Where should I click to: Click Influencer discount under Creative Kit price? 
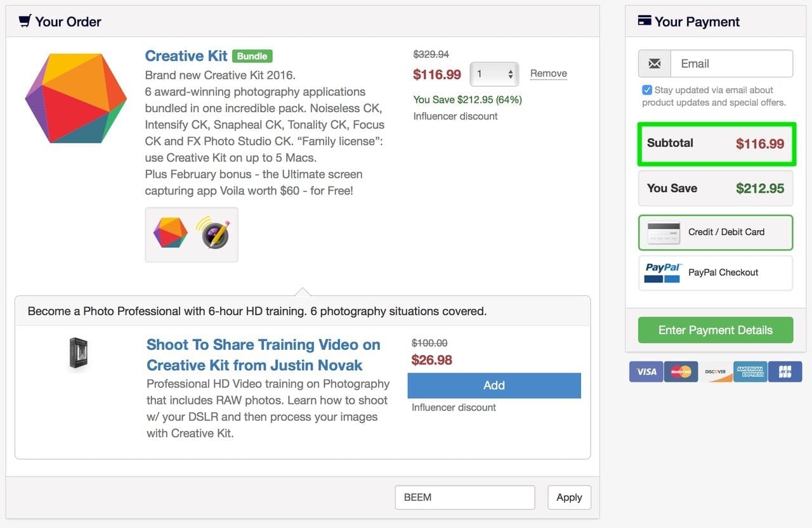455,116
